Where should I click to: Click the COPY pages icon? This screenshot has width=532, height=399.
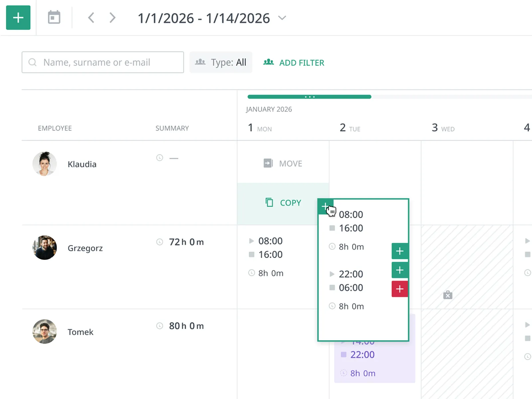[x=269, y=202]
